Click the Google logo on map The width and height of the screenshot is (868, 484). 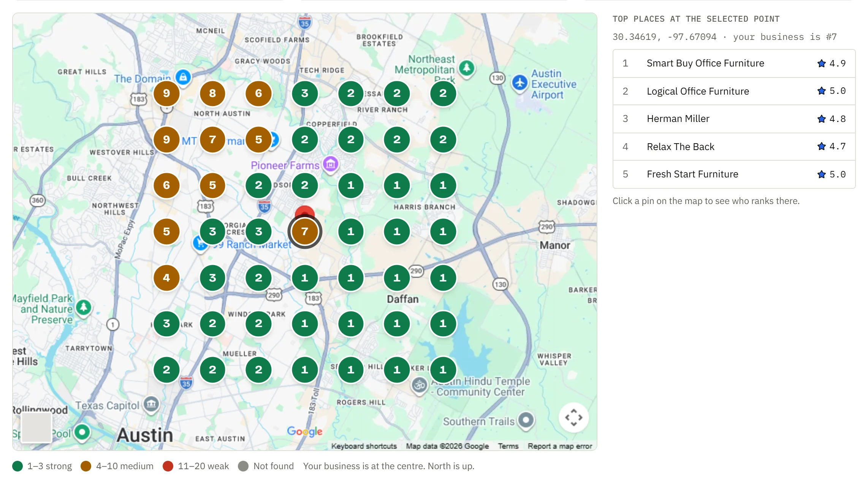coord(305,431)
